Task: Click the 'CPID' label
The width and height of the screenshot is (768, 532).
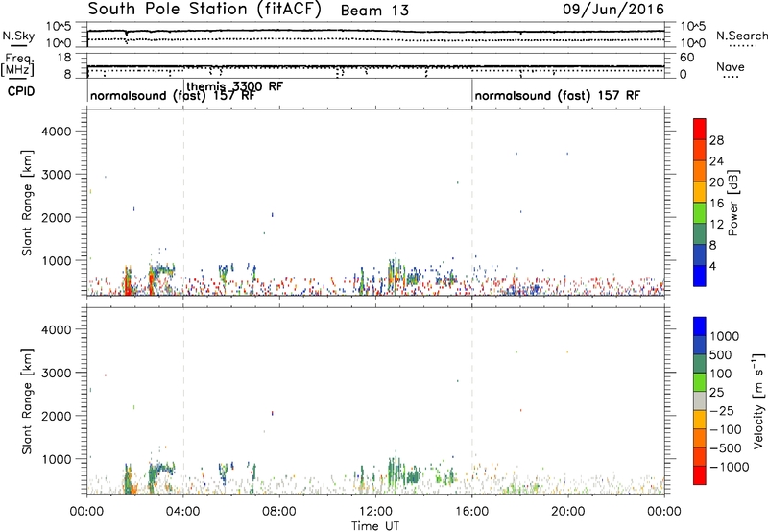Action: (21, 91)
